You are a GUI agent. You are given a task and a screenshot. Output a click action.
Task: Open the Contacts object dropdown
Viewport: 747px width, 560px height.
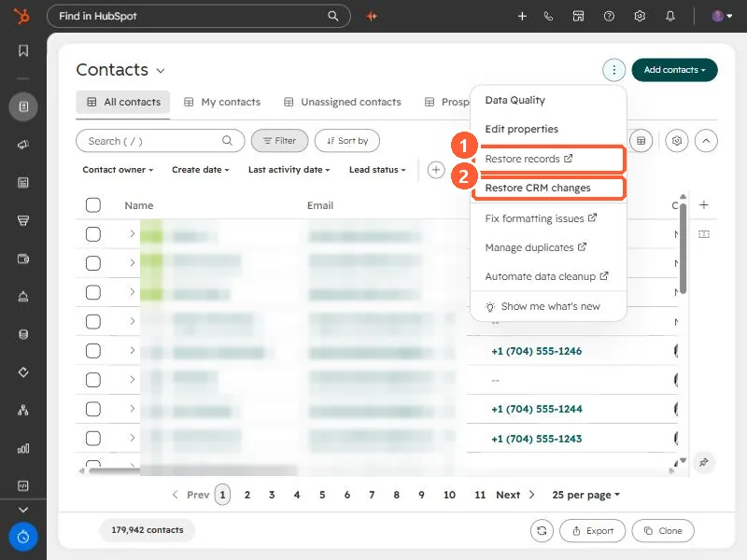point(120,70)
